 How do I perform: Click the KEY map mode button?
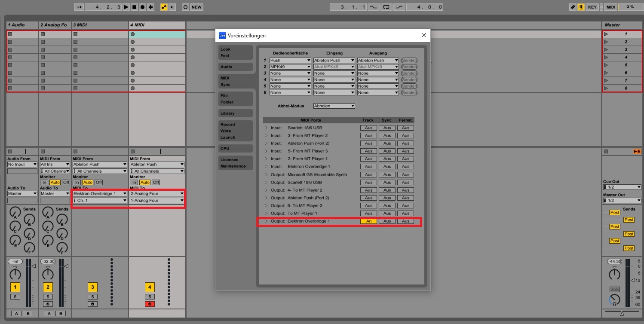[592, 7]
